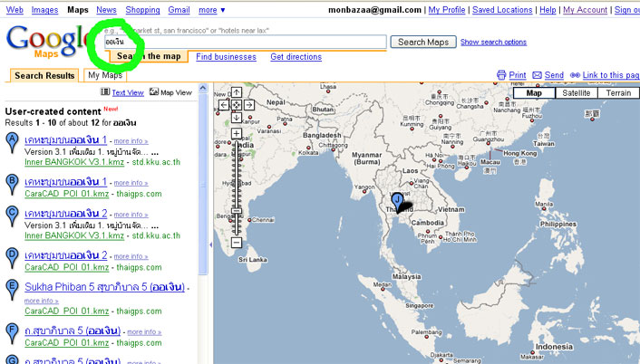Open My Account link
The height and width of the screenshot is (364, 640).
(585, 10)
